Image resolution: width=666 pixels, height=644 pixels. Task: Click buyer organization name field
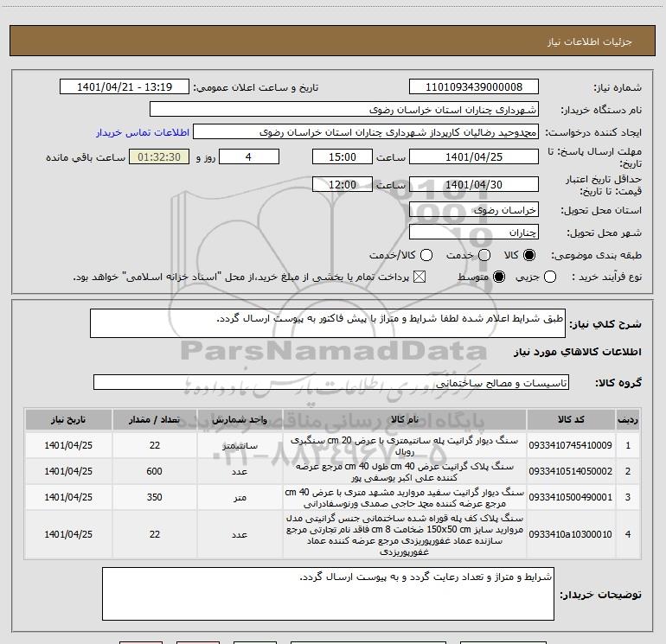[x=344, y=109]
